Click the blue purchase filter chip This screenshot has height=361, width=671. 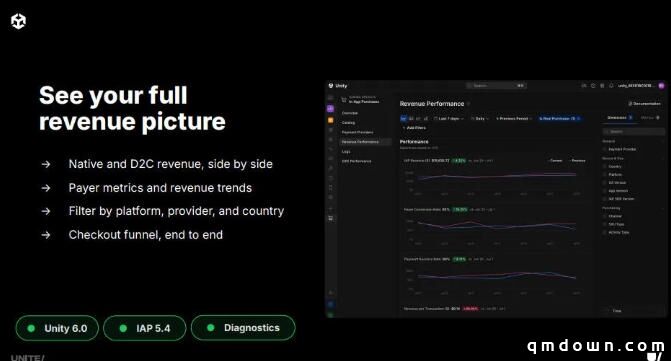560,118
